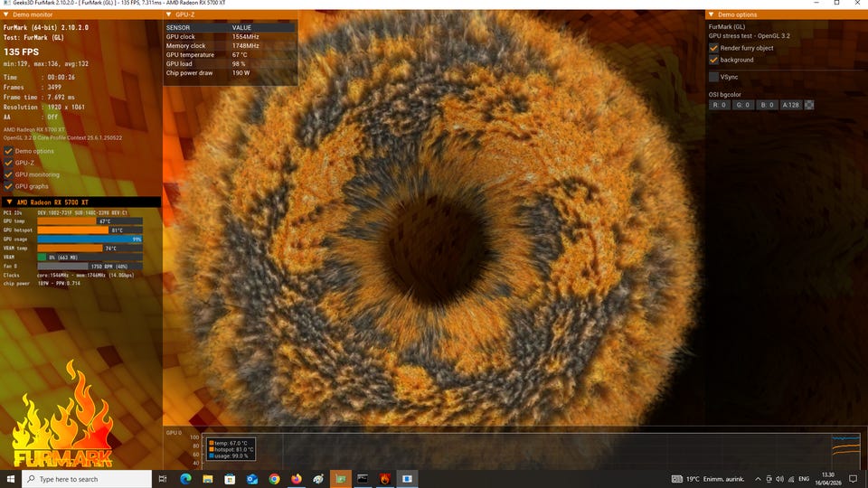Uncheck the GPU-Z checkbox

(x=8, y=163)
